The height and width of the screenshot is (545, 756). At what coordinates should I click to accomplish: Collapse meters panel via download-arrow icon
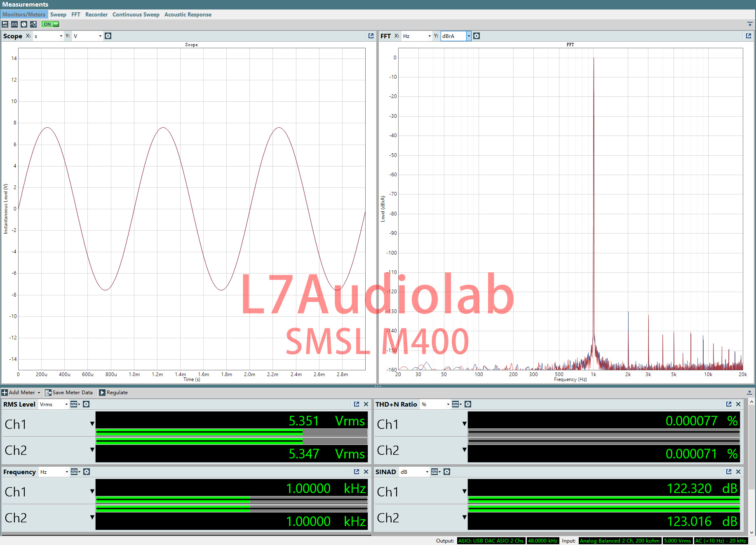[750, 392]
